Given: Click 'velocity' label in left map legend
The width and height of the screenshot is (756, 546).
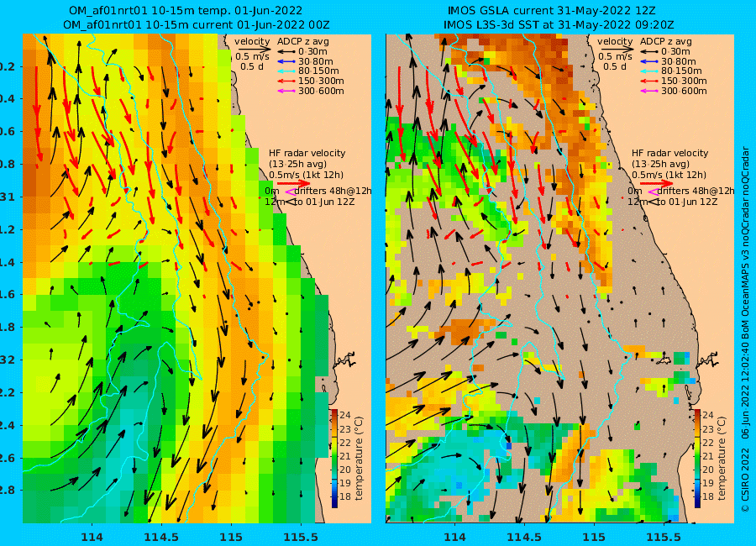Looking at the screenshot, I should [252, 41].
